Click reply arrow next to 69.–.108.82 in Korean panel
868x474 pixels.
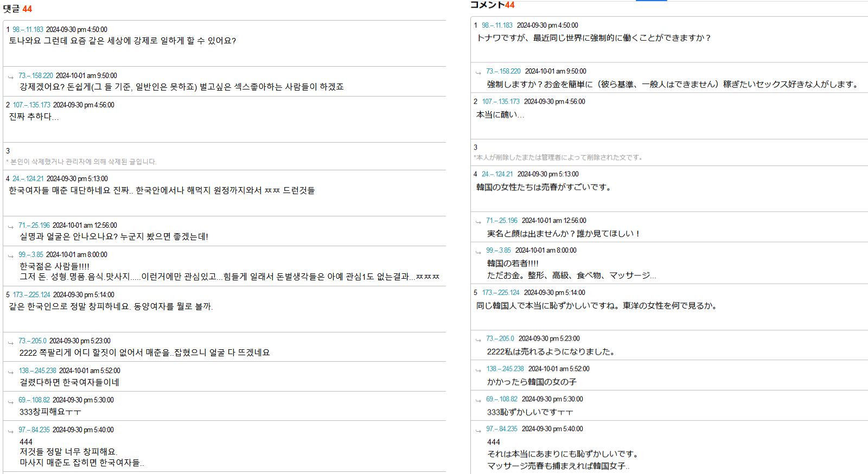click(x=10, y=401)
